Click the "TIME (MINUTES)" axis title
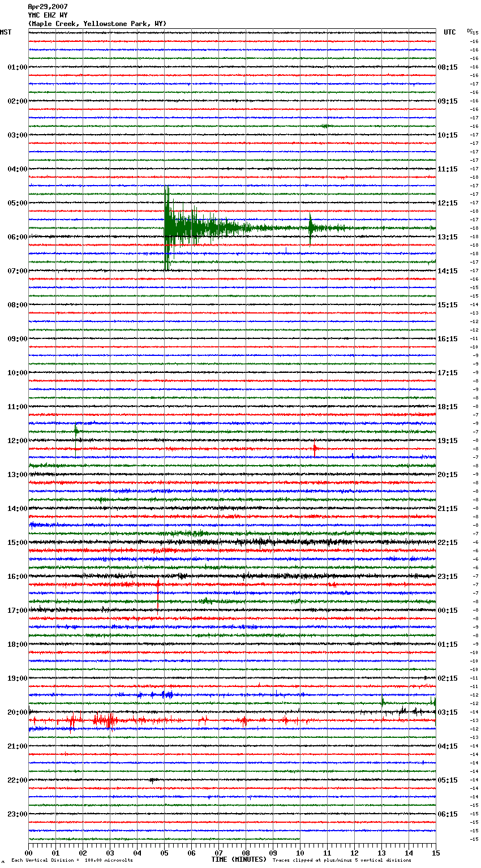 (239, 860)
